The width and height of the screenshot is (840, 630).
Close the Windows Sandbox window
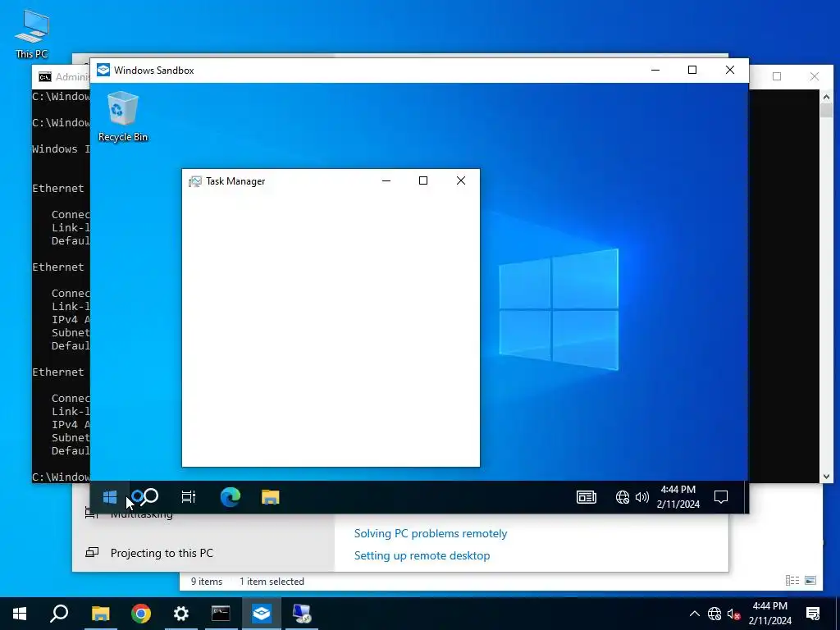(x=729, y=71)
